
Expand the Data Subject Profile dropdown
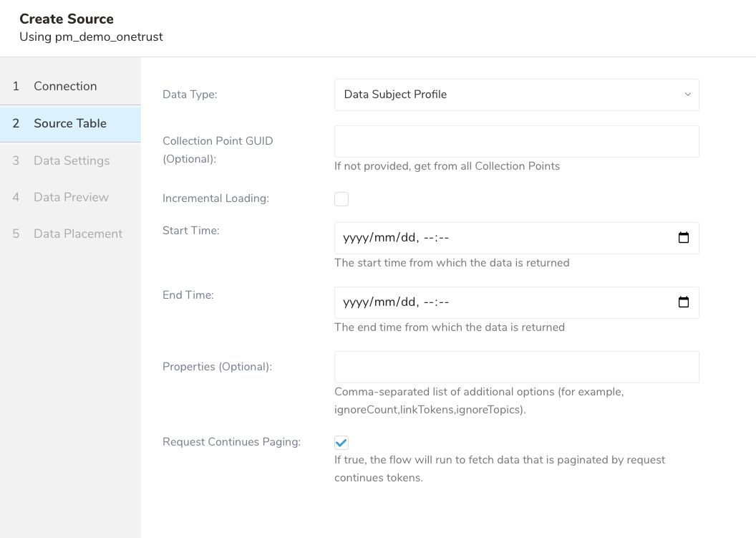coord(515,95)
